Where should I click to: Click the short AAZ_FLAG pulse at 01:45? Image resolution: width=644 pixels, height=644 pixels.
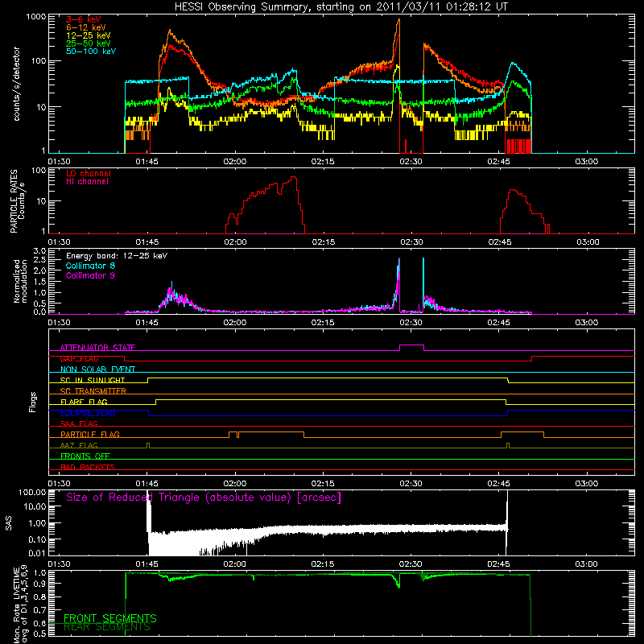[148, 445]
